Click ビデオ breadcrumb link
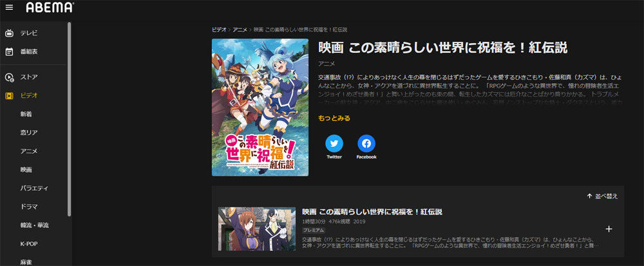 (x=219, y=30)
